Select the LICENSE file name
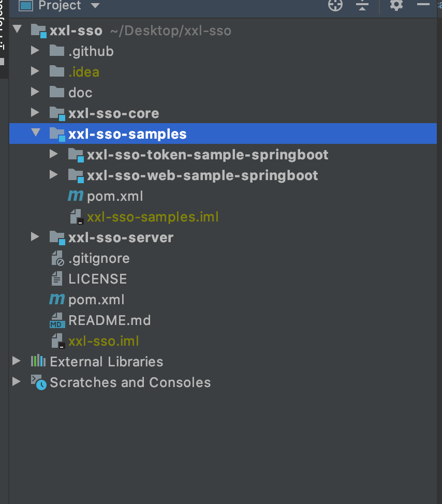The width and height of the screenshot is (442, 504). [x=98, y=279]
